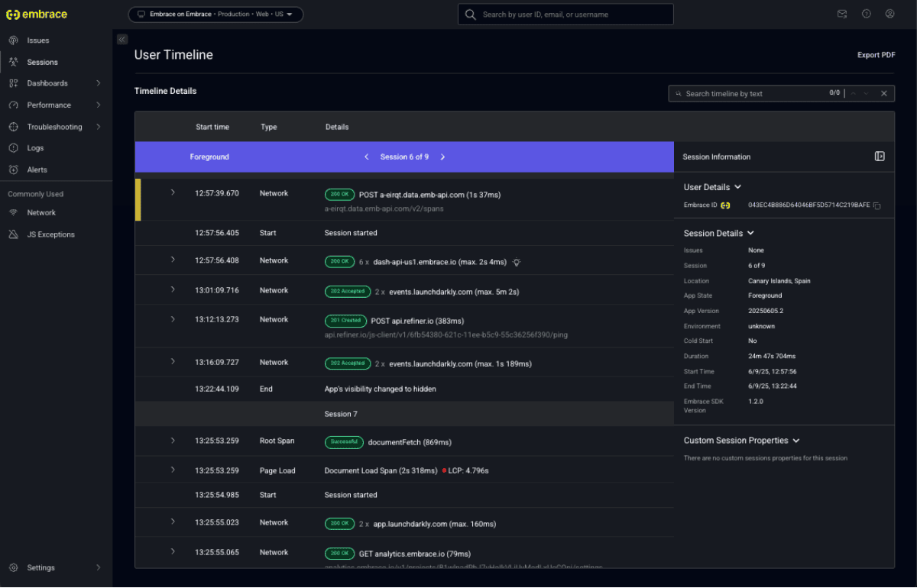This screenshot has width=917, height=588.
Task: Expand the Troubleshooting submenu chevron
Action: pos(99,127)
